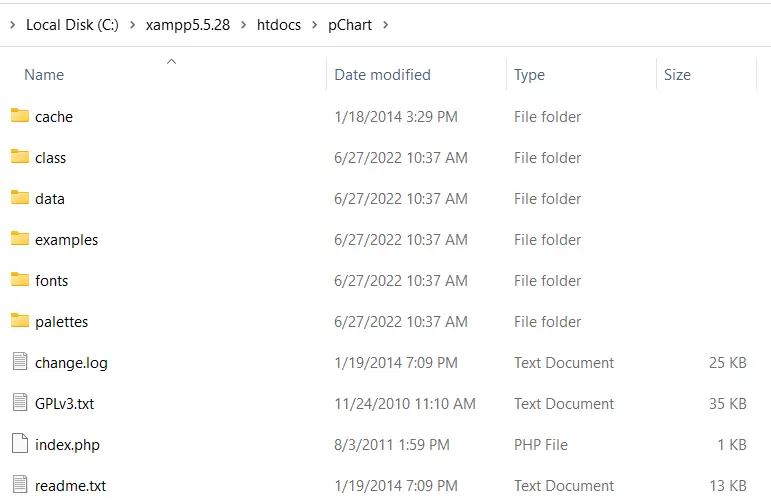Click the data folder icon
The height and width of the screenshot is (504, 771).
pos(20,198)
